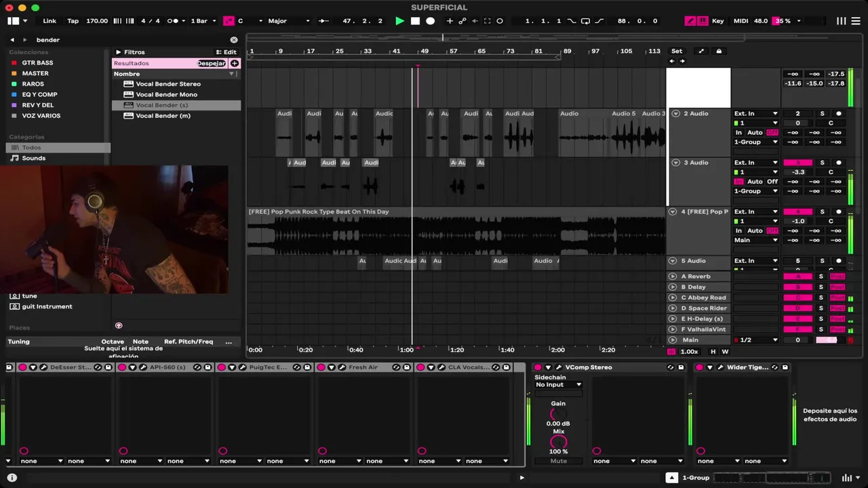Screen dimensions: 868x488
Task: Toggle the pink draw mode pencil icon
Action: pos(690,21)
